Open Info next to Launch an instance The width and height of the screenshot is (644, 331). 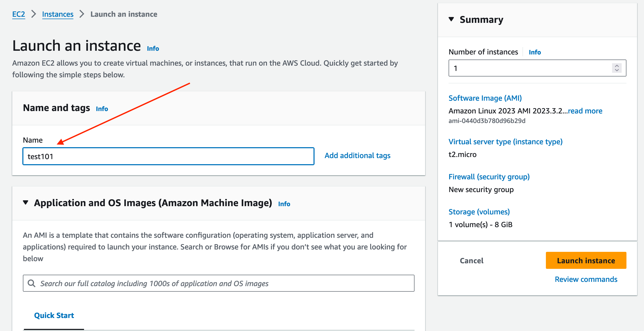click(x=153, y=48)
